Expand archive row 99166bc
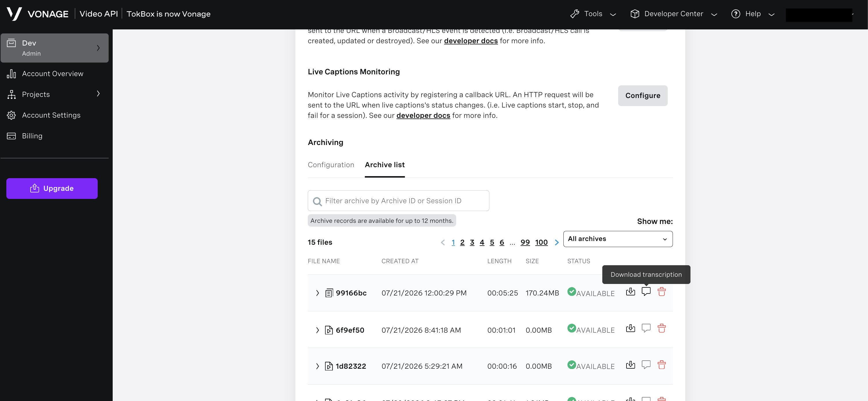The height and width of the screenshot is (401, 868). [317, 293]
